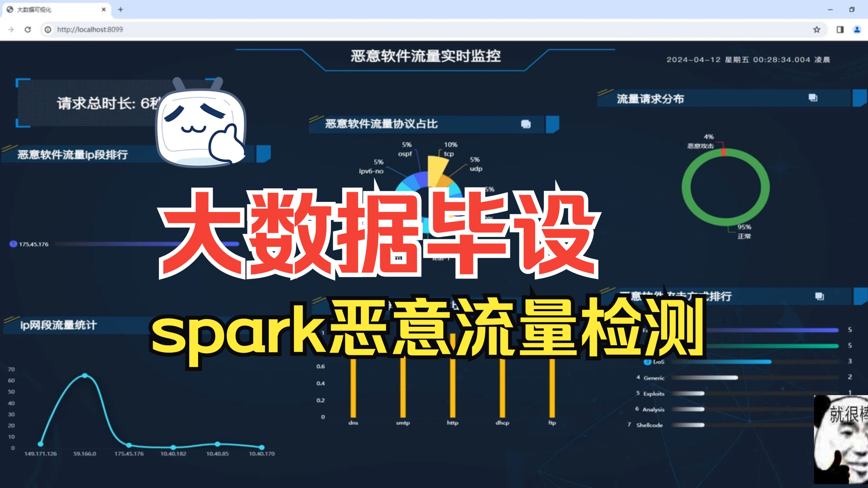Viewport: 868px width, 488px height.
Task: Click the 恶意软件流量协议占比 panel title
Action: pyautogui.click(x=381, y=124)
